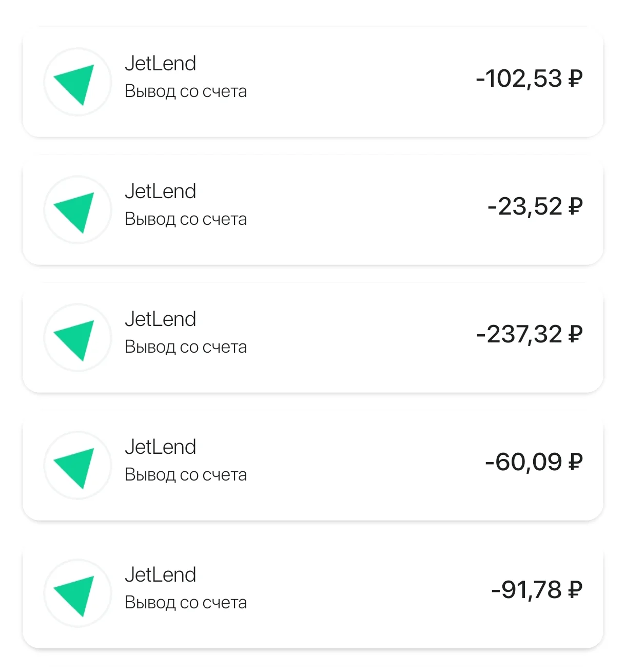Open the -102,53 ₽ withdrawal transaction card
626x672 pixels.
[x=313, y=82]
